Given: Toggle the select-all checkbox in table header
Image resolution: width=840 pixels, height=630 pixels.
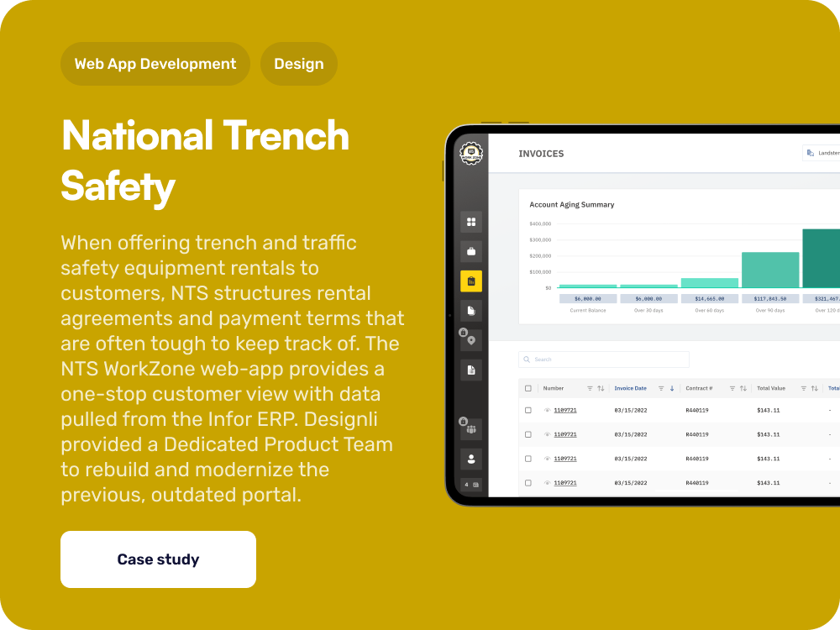Looking at the screenshot, I should (528, 388).
